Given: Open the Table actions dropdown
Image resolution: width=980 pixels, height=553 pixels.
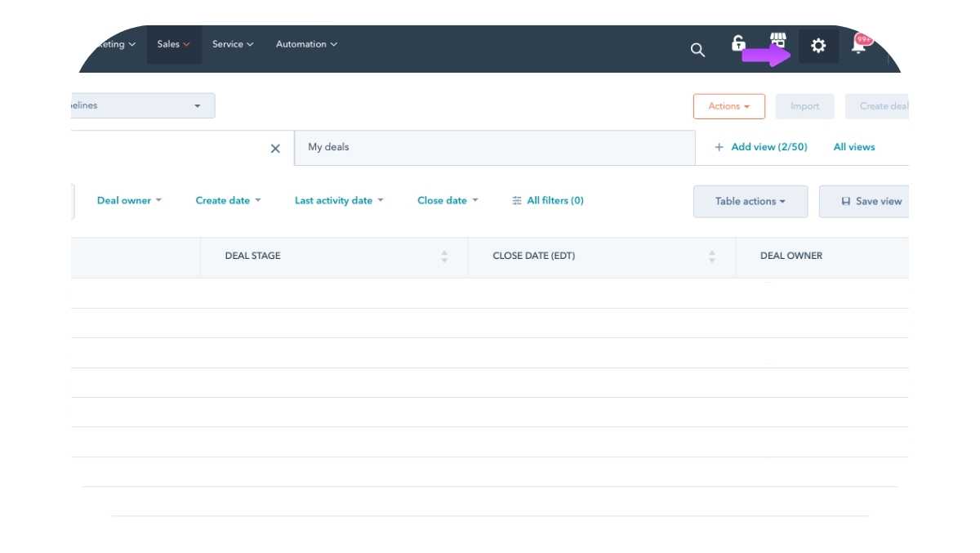Looking at the screenshot, I should [x=750, y=201].
